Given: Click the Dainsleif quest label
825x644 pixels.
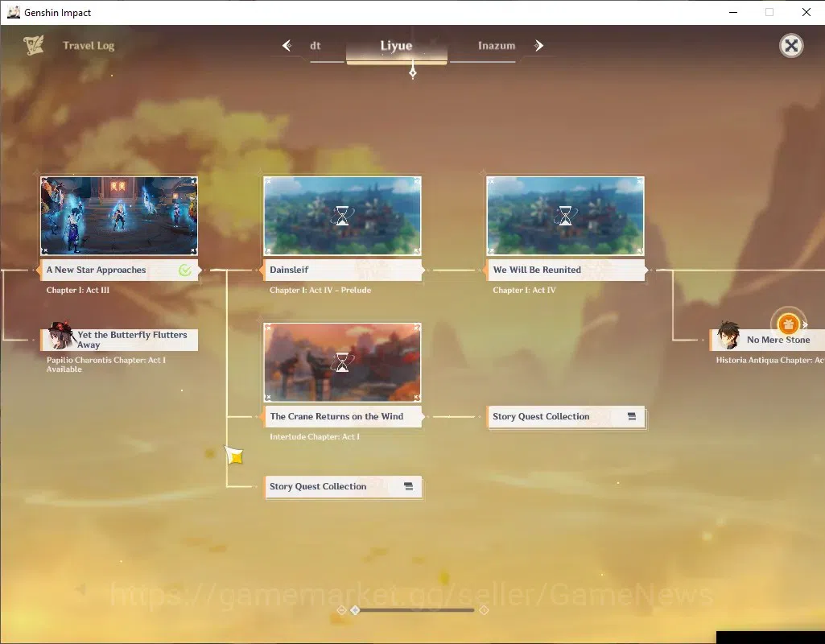Looking at the screenshot, I should pyautogui.click(x=343, y=270).
